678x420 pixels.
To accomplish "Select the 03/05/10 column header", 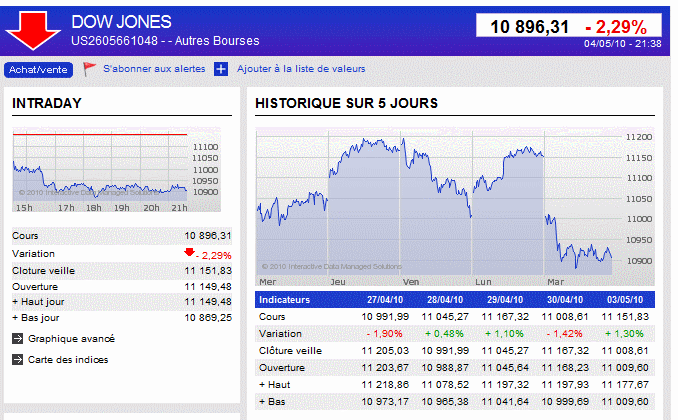I will pyautogui.click(x=625, y=299).
